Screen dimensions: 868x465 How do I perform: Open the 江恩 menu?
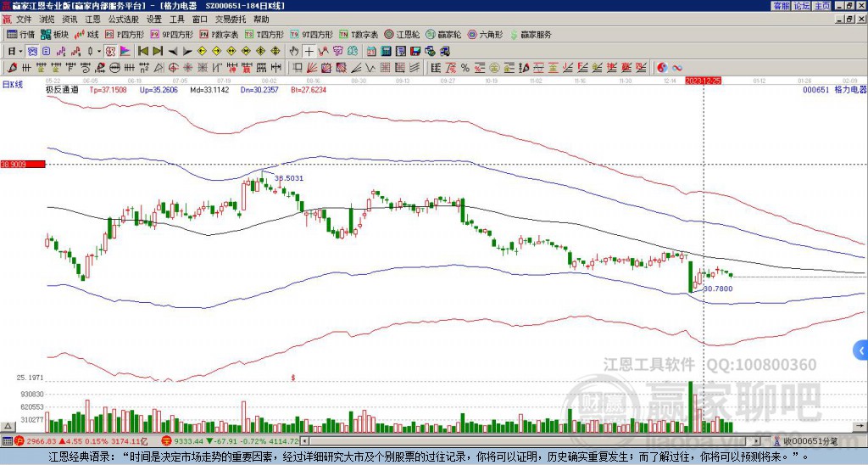click(x=92, y=20)
